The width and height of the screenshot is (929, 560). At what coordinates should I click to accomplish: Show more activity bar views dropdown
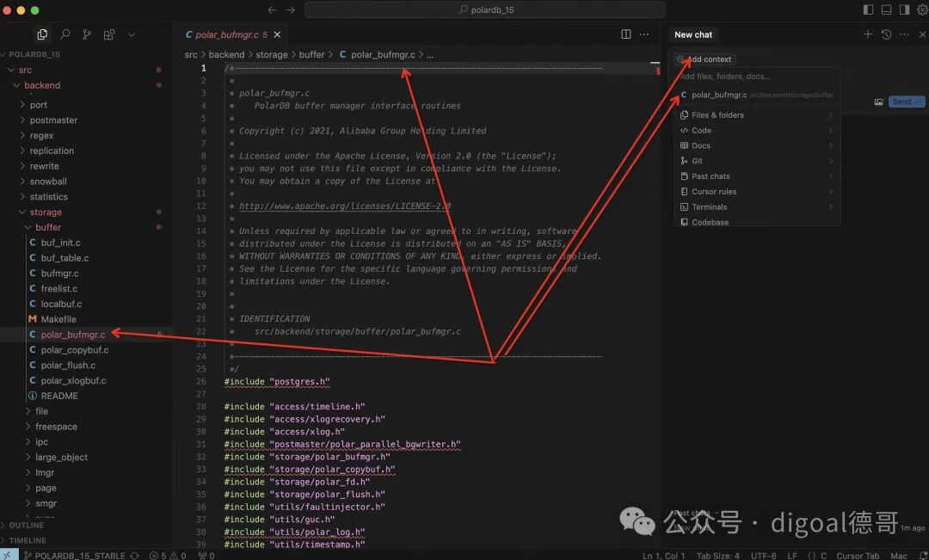coord(132,34)
